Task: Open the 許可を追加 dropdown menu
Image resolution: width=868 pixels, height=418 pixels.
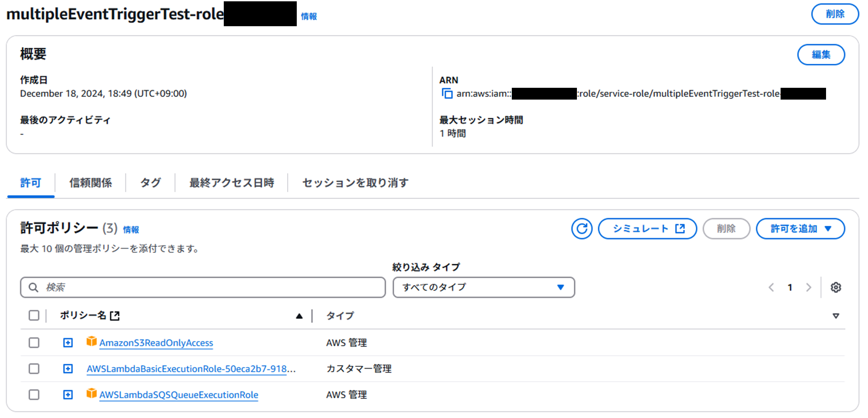Action: tap(800, 228)
